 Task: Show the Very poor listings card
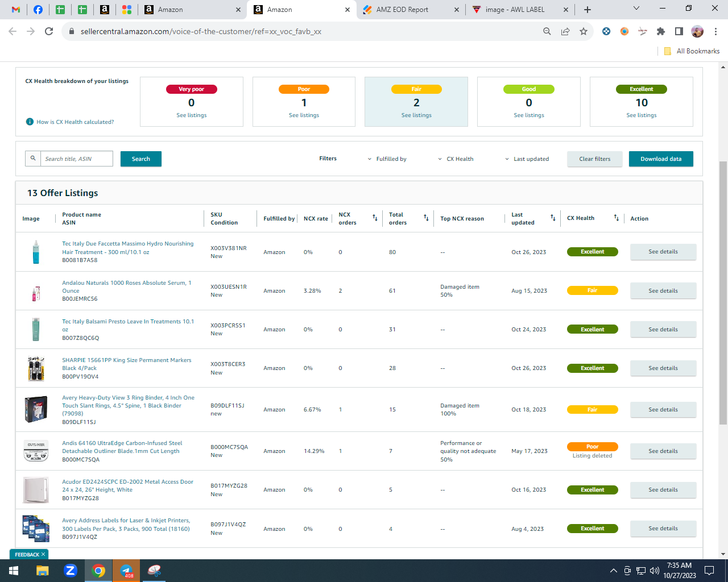(192, 102)
